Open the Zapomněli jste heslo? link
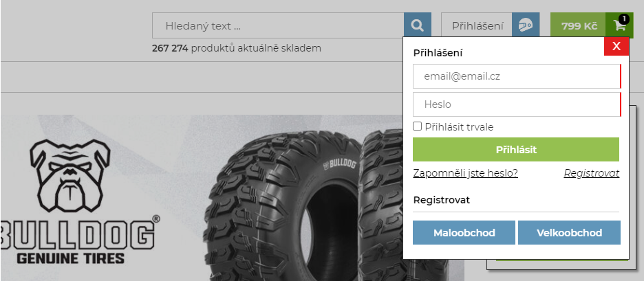This screenshot has height=281, width=644. pyautogui.click(x=465, y=173)
